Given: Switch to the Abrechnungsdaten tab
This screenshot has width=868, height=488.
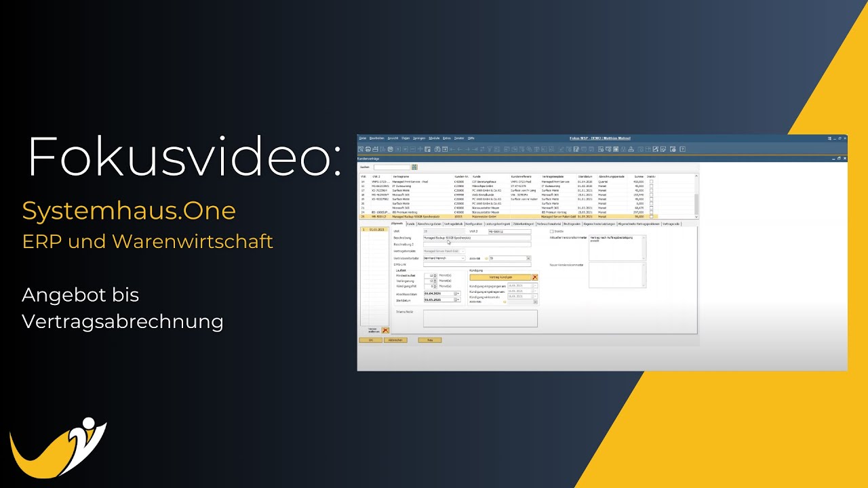Looking at the screenshot, I should (429, 224).
